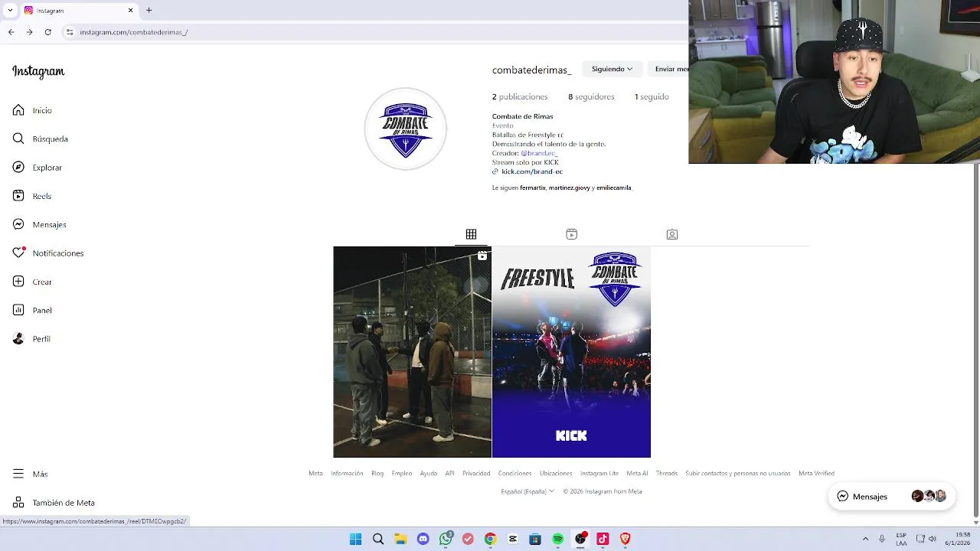This screenshot has width=980, height=551.
Task: Open the tab search dropdown arrow
Action: (10, 11)
